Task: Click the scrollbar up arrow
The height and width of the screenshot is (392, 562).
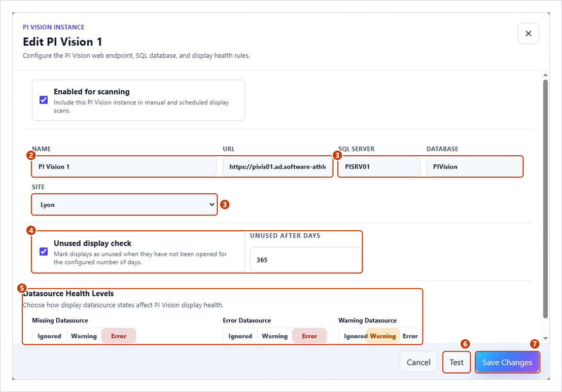Action: click(x=545, y=75)
